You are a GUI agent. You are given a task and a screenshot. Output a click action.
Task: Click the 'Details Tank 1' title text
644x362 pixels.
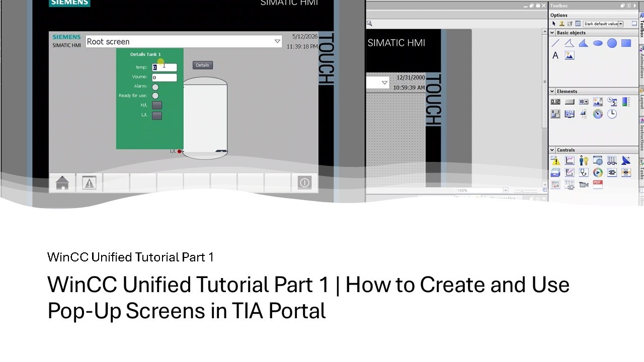145,54
